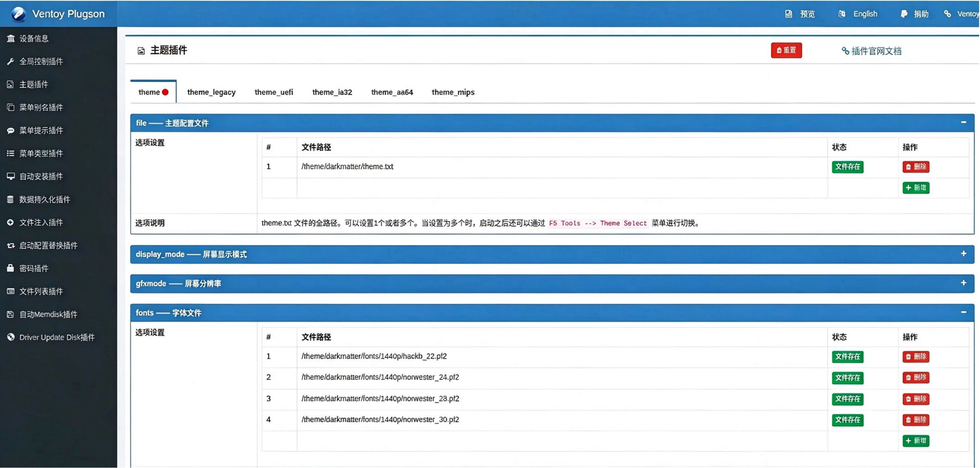Switch language to English

coord(865,14)
